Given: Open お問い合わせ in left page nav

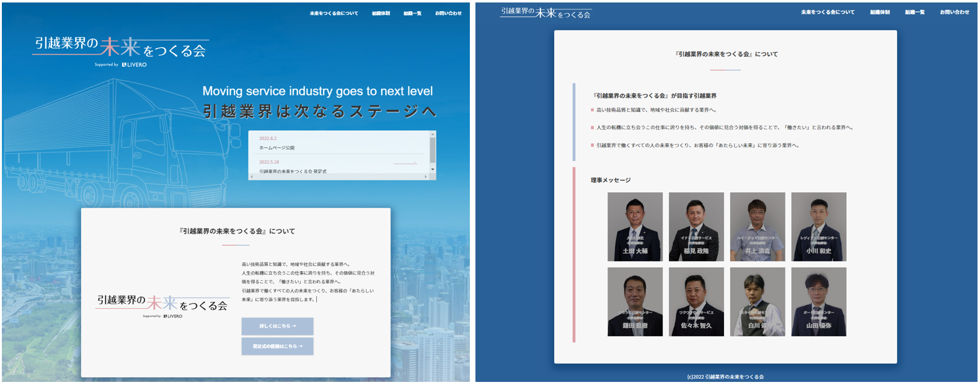Looking at the screenshot, I should click(448, 13).
